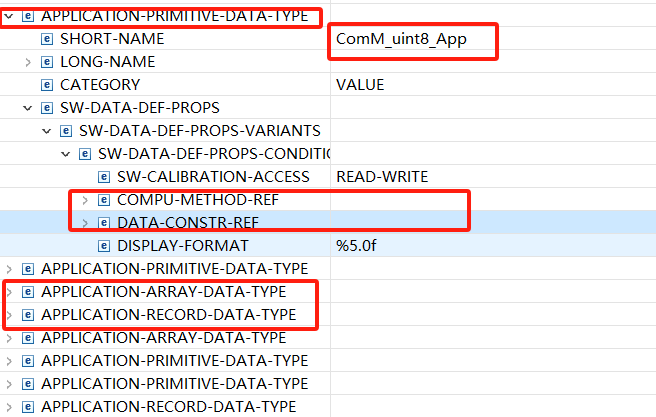Click the element icon beside SHORT-NAME
656x417 pixels.
tap(47, 39)
